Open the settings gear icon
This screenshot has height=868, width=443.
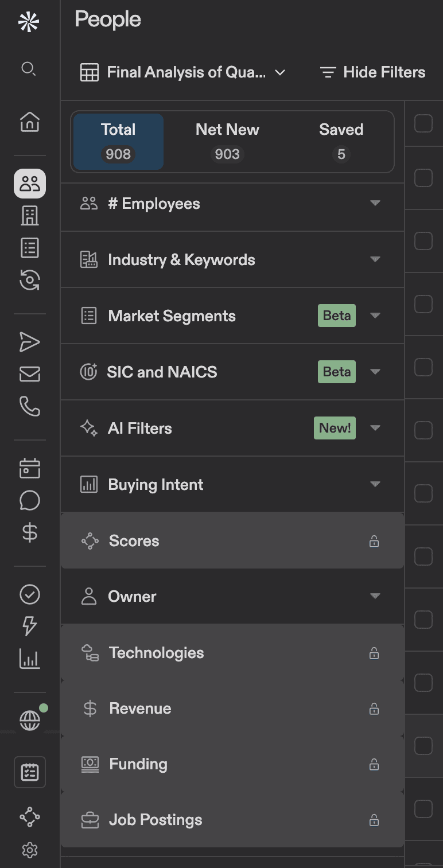30,850
